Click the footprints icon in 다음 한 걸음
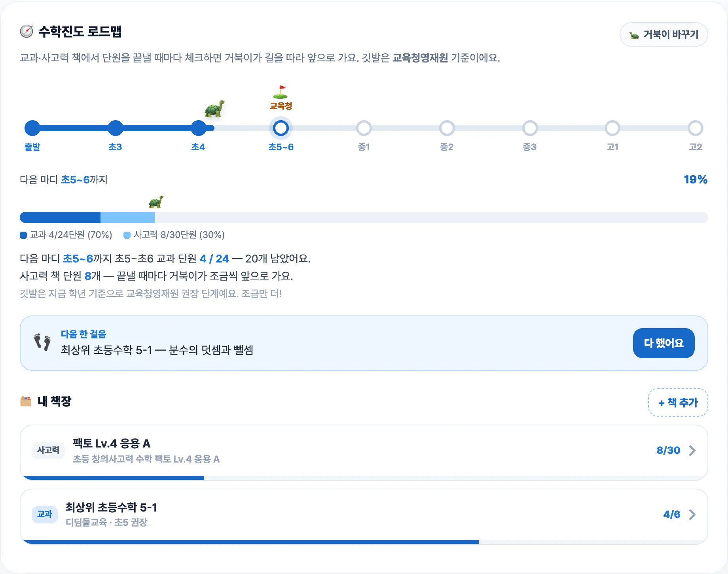The width and height of the screenshot is (728, 574). click(x=42, y=342)
